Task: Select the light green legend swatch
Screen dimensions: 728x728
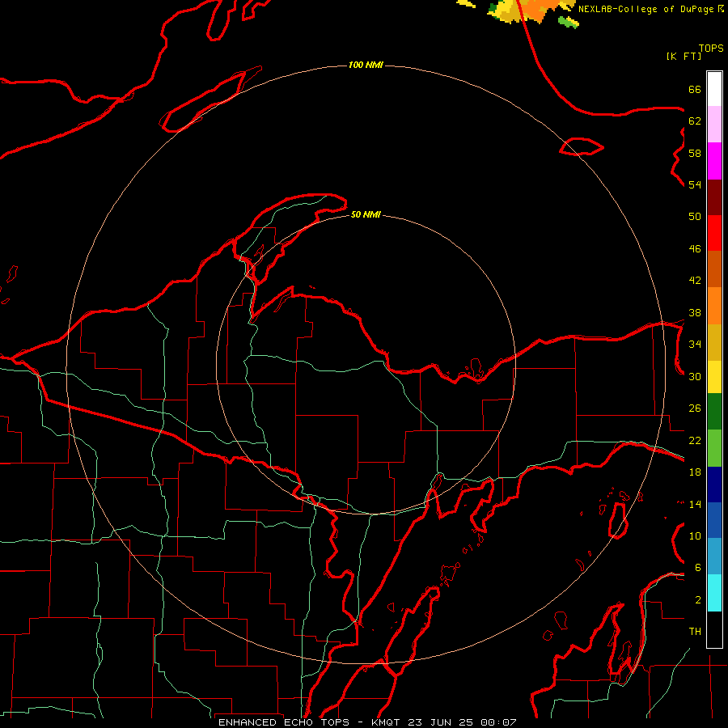Action: (x=714, y=448)
